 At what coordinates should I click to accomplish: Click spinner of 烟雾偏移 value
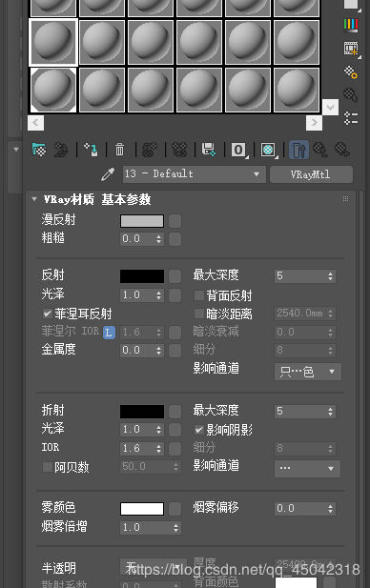tap(330, 509)
